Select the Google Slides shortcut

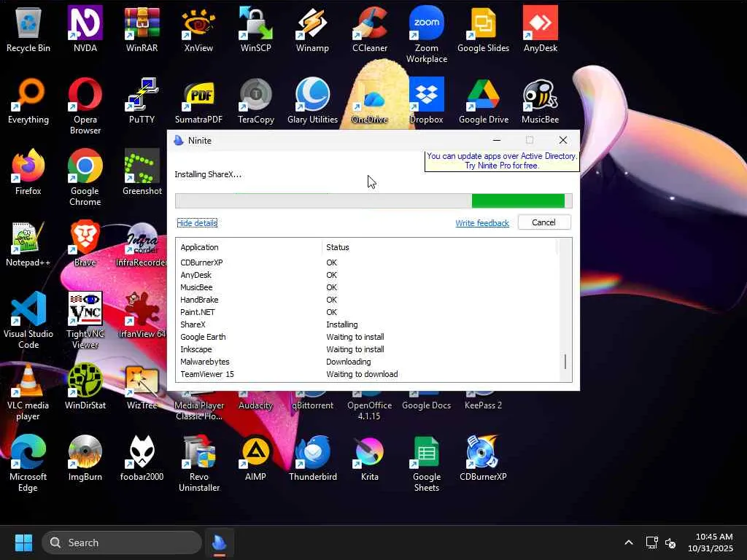(x=483, y=29)
